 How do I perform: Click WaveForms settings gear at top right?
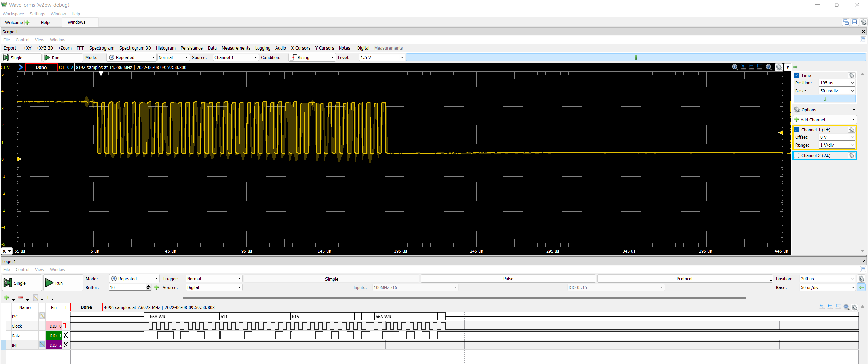tap(863, 22)
